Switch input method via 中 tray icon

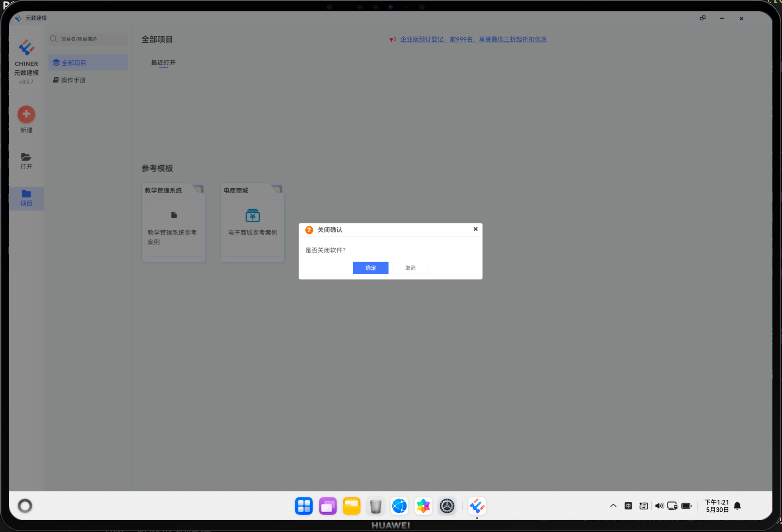pyautogui.click(x=628, y=506)
